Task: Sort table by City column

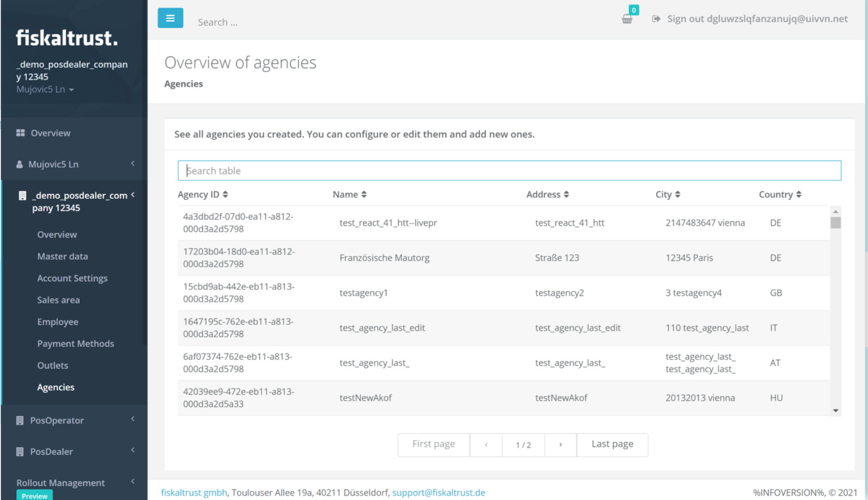Action: coord(668,194)
